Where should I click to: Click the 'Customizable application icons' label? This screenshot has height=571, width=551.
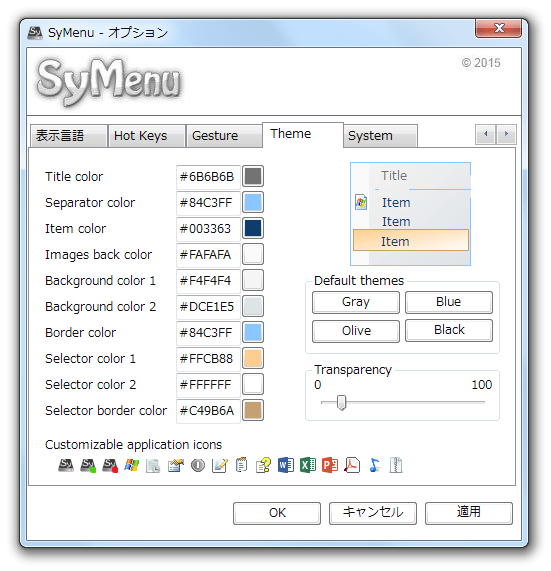click(x=133, y=445)
